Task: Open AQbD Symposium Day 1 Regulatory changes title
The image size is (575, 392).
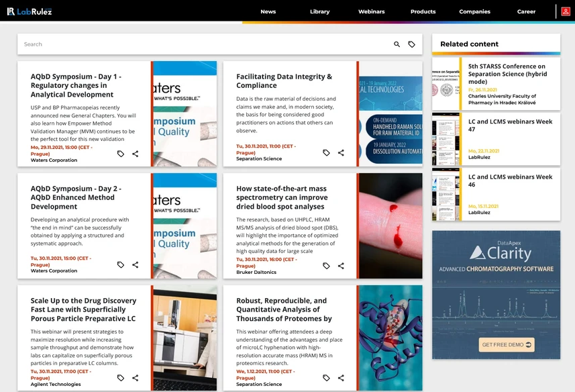Action: pos(76,85)
